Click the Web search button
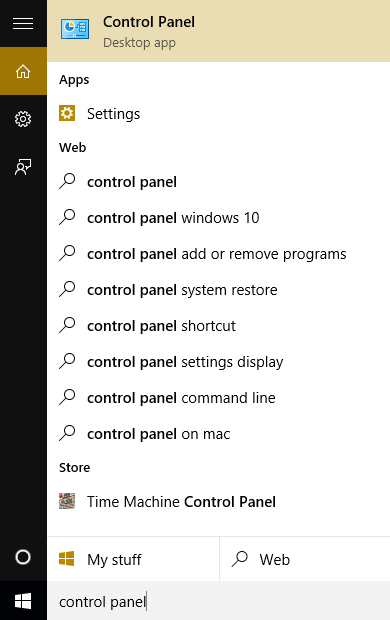Viewport: 390px width, 620px height. tap(305, 559)
